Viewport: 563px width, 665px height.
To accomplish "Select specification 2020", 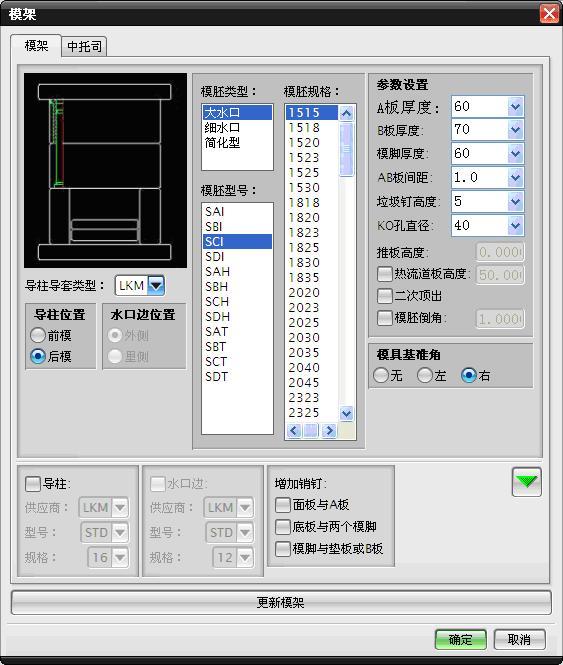I will 312,293.
